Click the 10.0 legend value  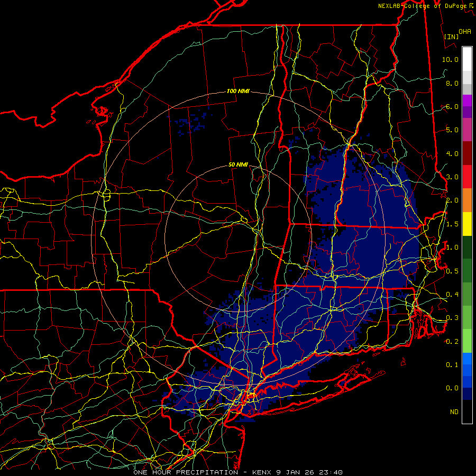point(450,59)
